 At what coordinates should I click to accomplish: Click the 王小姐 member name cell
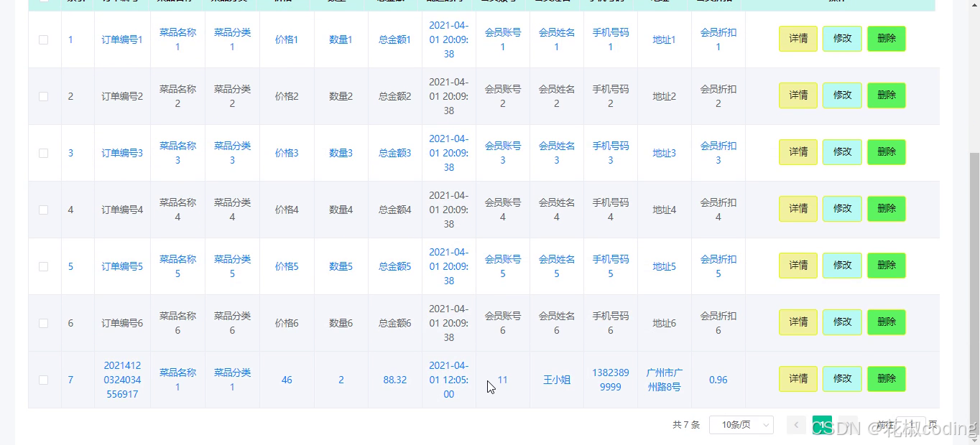coord(557,380)
